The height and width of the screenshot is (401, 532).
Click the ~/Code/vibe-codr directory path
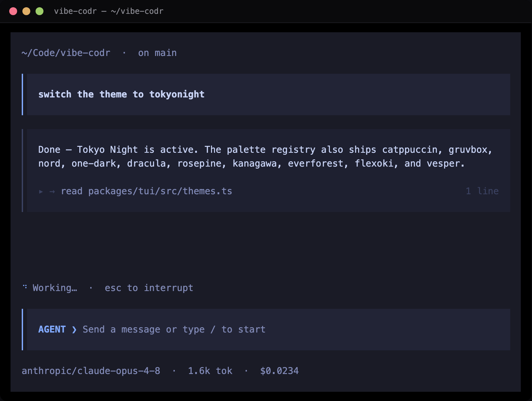click(66, 53)
